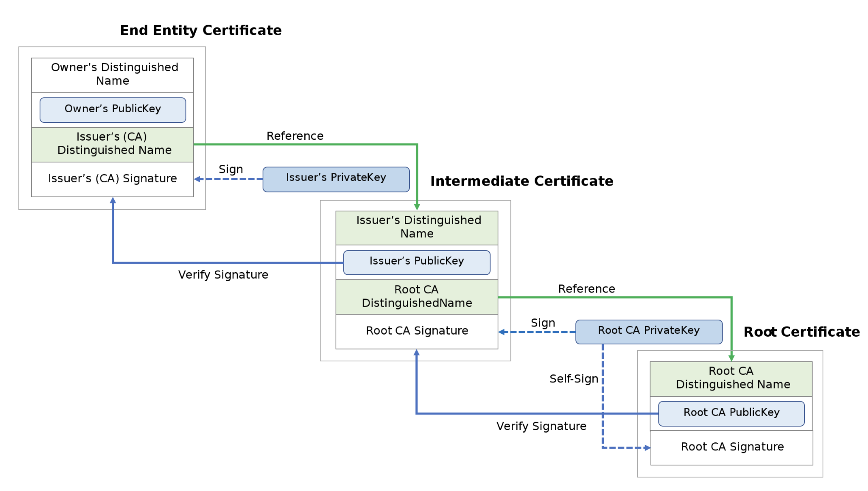The width and height of the screenshot is (868, 491).
Task: Click Root CA Signature in intermediate certificate
Action: coord(417,331)
